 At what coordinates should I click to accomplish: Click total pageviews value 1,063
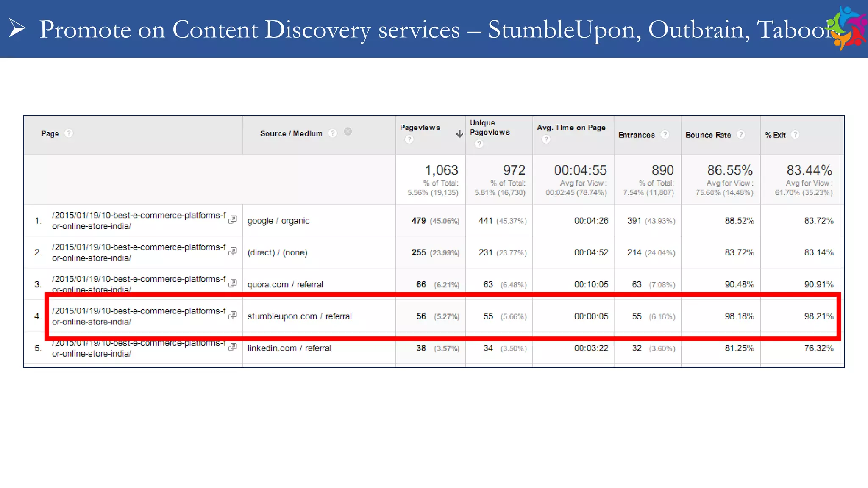pos(441,170)
